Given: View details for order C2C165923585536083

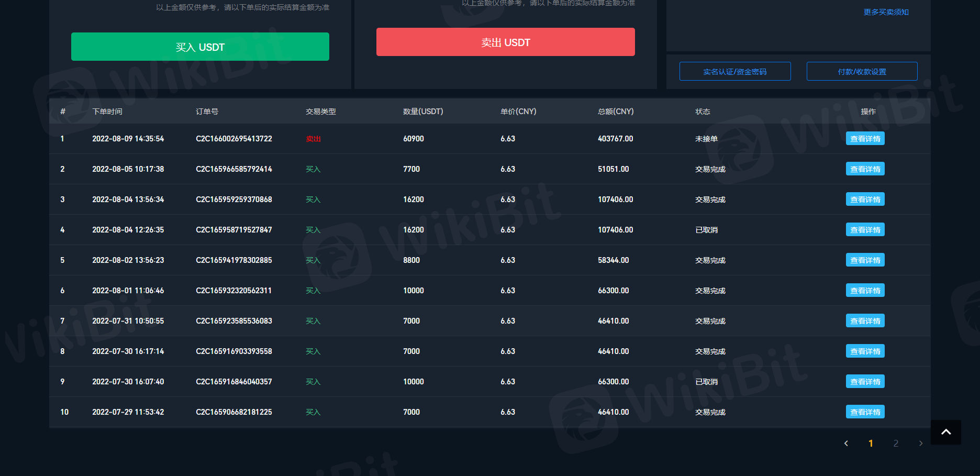Looking at the screenshot, I should 865,321.
